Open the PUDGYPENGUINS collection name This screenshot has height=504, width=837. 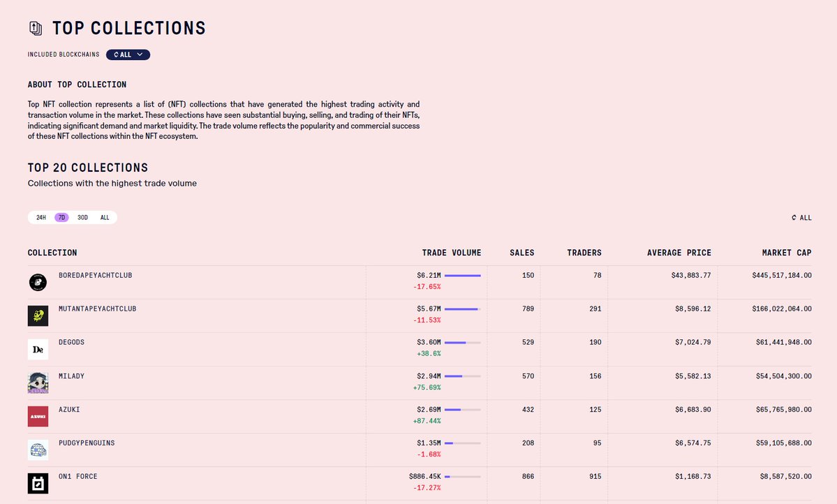[87, 443]
